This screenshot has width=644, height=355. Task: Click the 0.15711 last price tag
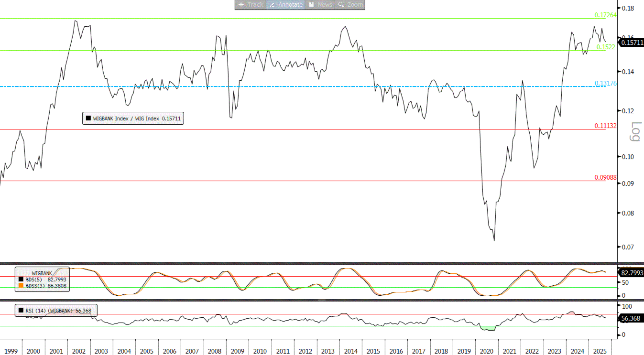coord(630,43)
